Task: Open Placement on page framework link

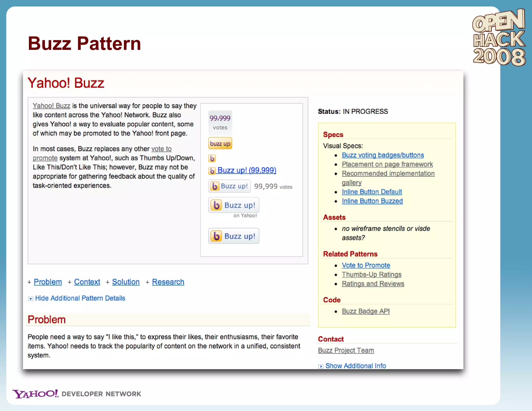Action: point(387,164)
